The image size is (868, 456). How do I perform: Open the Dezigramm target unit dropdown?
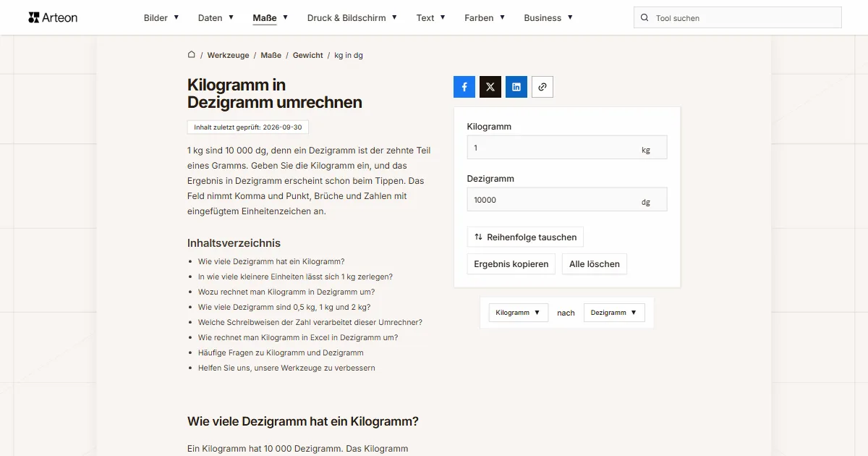614,313
